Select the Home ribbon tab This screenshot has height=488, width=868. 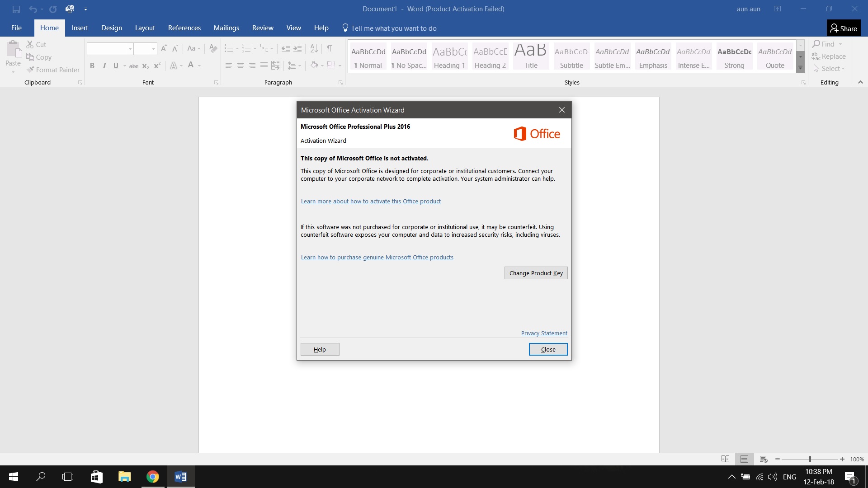pyautogui.click(x=49, y=28)
